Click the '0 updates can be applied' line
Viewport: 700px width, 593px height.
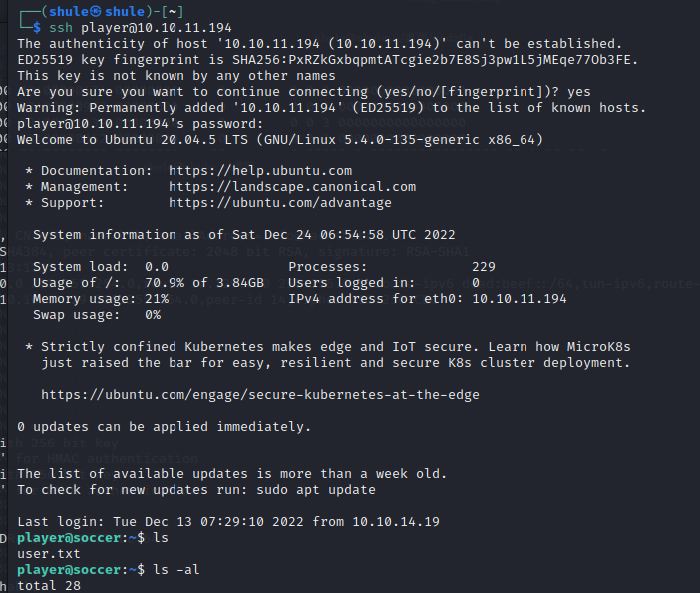pos(164,427)
